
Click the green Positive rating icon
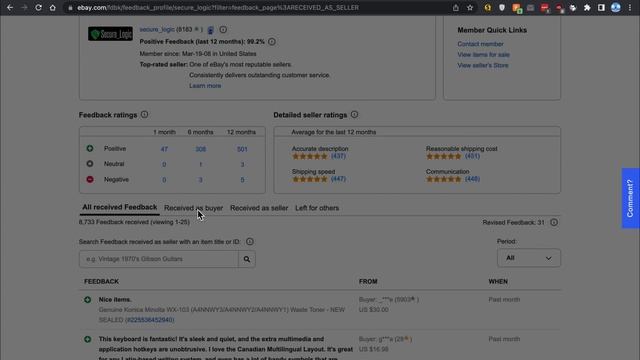90,149
